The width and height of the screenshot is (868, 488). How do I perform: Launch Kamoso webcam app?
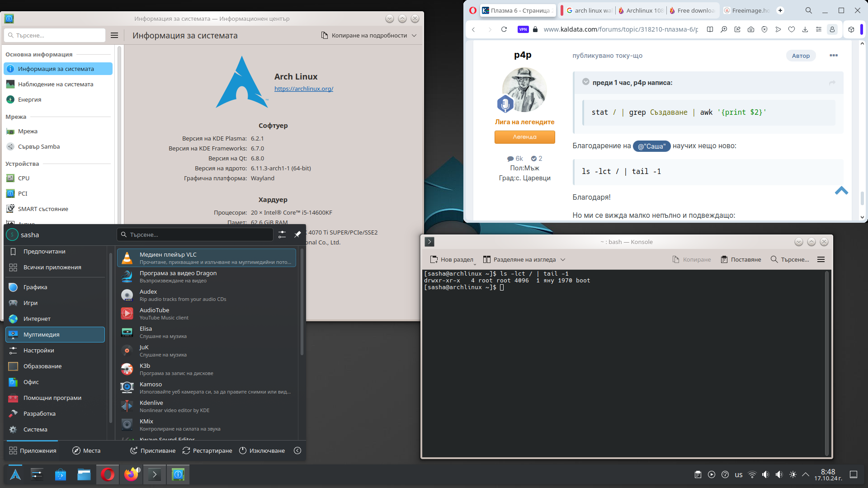pos(207,388)
